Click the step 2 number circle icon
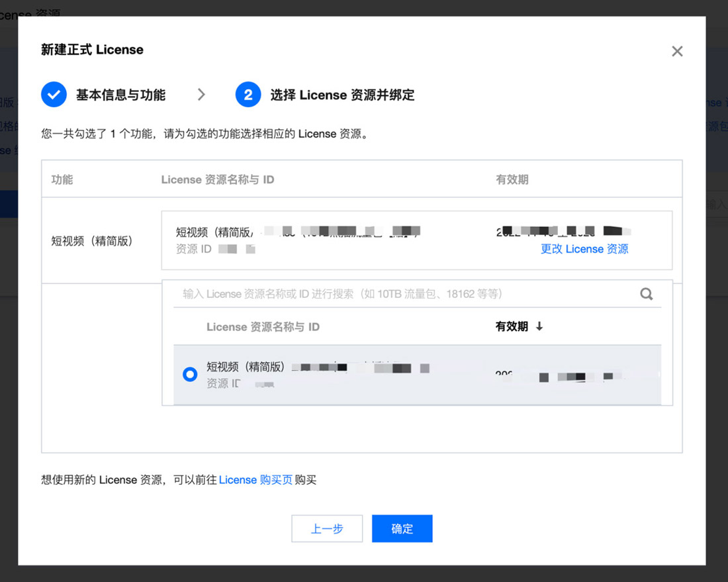 point(248,95)
